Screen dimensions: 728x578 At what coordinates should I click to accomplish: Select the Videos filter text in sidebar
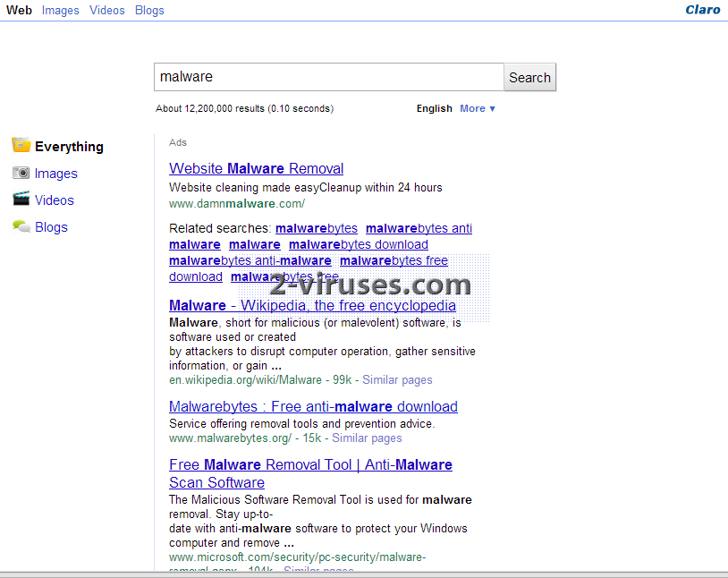pos(55,200)
